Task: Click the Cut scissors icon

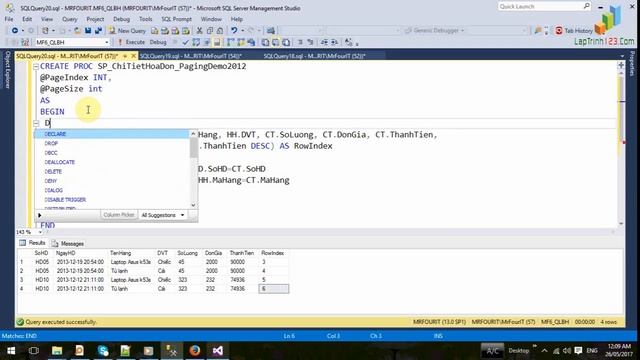Action: click(x=199, y=31)
